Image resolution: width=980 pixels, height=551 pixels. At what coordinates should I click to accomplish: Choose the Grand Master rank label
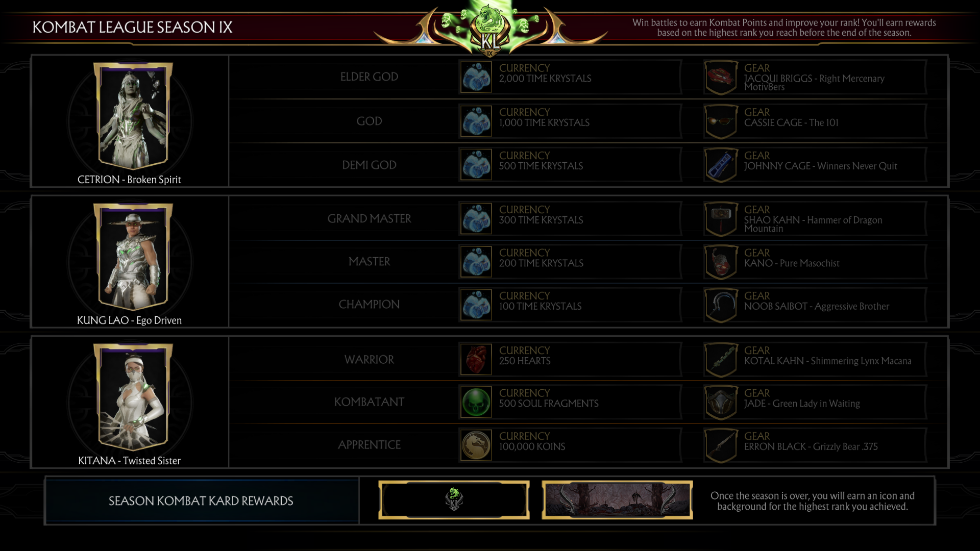[x=369, y=219]
